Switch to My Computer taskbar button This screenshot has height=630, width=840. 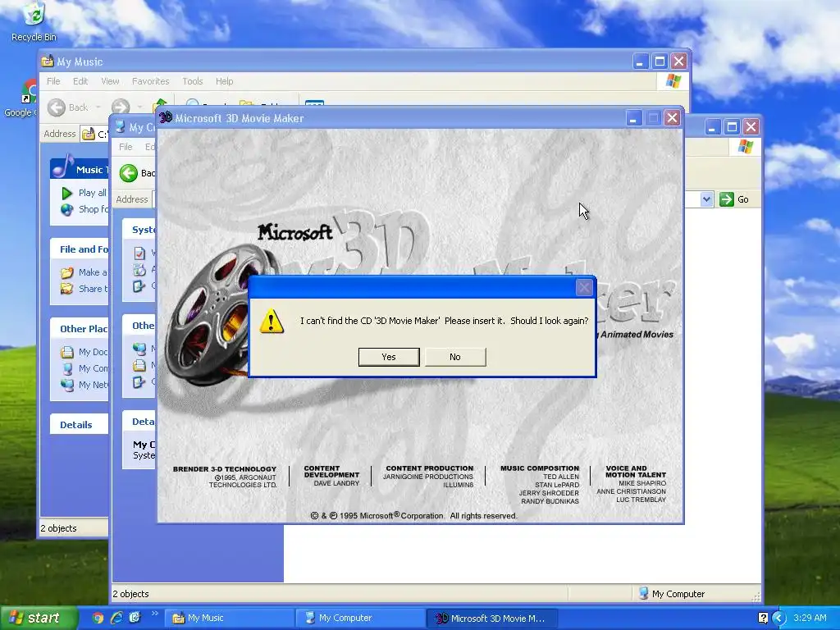(x=359, y=619)
